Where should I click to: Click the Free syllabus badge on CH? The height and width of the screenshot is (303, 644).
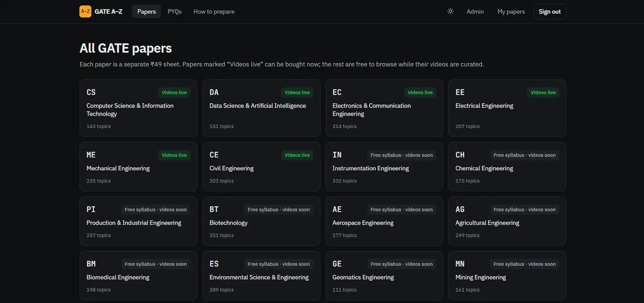[524, 155]
